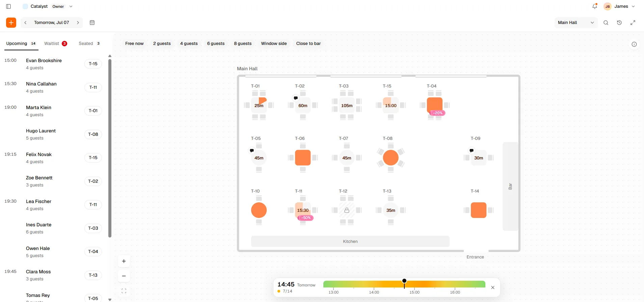The image size is (644, 302).
Task: Click 16:00 on the occupancy timeline
Action: tap(455, 292)
